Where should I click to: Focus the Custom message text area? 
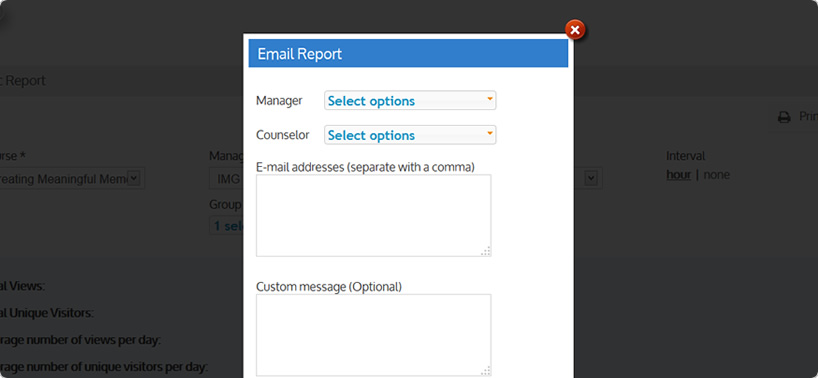click(x=374, y=335)
